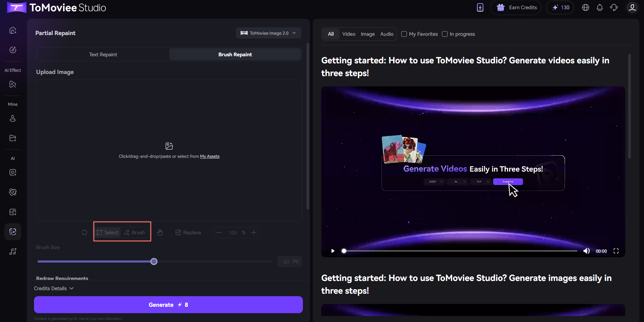Select the hand pan tool
The width and height of the screenshot is (644, 322).
160,232
